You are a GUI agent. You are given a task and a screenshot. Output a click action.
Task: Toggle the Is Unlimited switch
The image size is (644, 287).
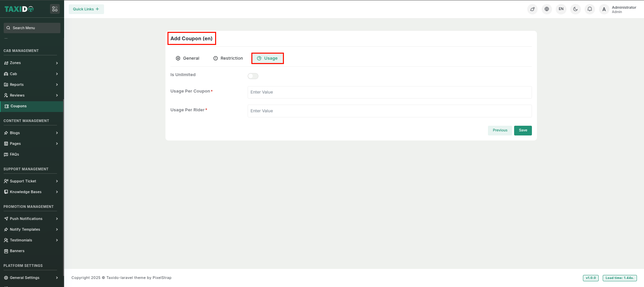253,76
